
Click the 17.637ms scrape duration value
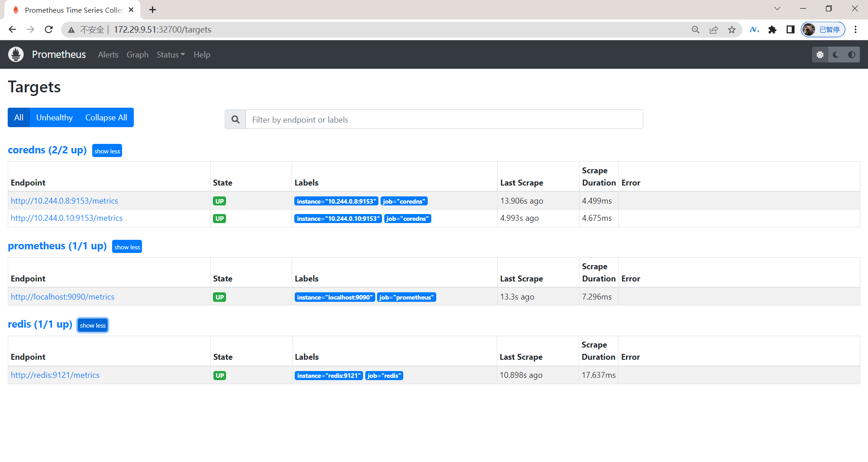(x=599, y=375)
